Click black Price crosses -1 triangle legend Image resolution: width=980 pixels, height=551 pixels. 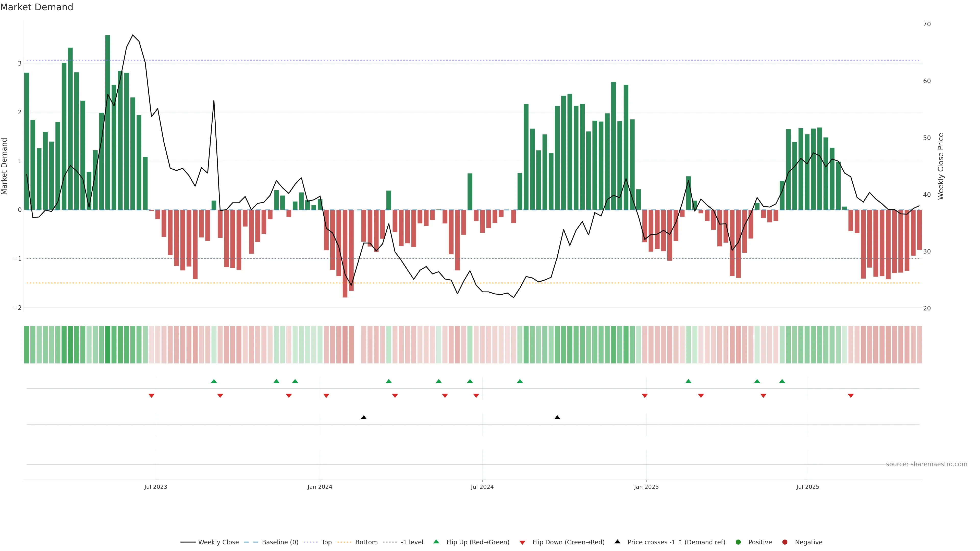(x=617, y=542)
